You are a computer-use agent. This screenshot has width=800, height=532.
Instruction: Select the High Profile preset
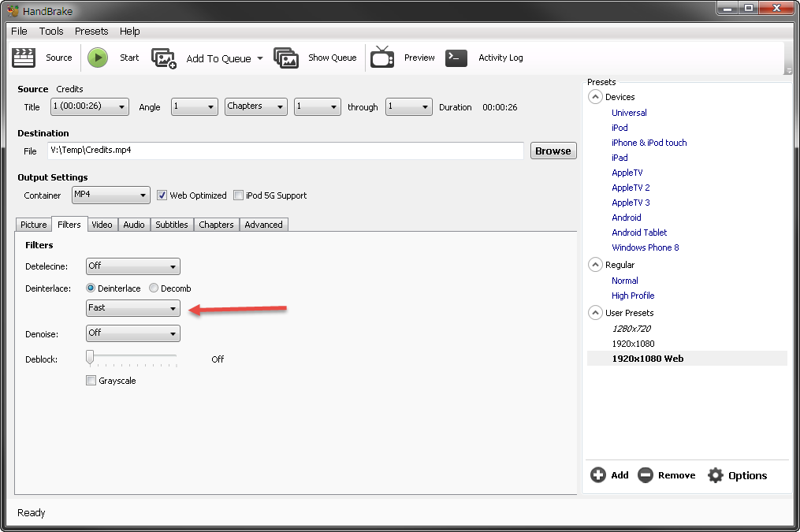[x=633, y=296]
